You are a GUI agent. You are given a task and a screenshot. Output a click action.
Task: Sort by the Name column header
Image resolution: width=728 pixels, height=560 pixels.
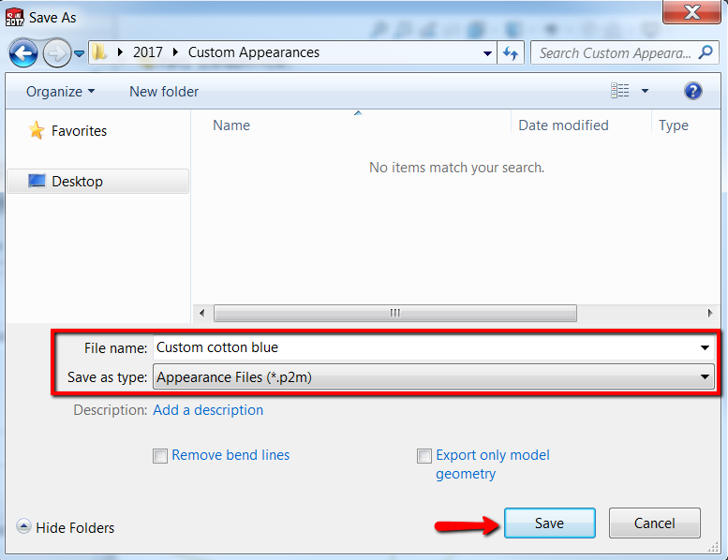tap(231, 125)
